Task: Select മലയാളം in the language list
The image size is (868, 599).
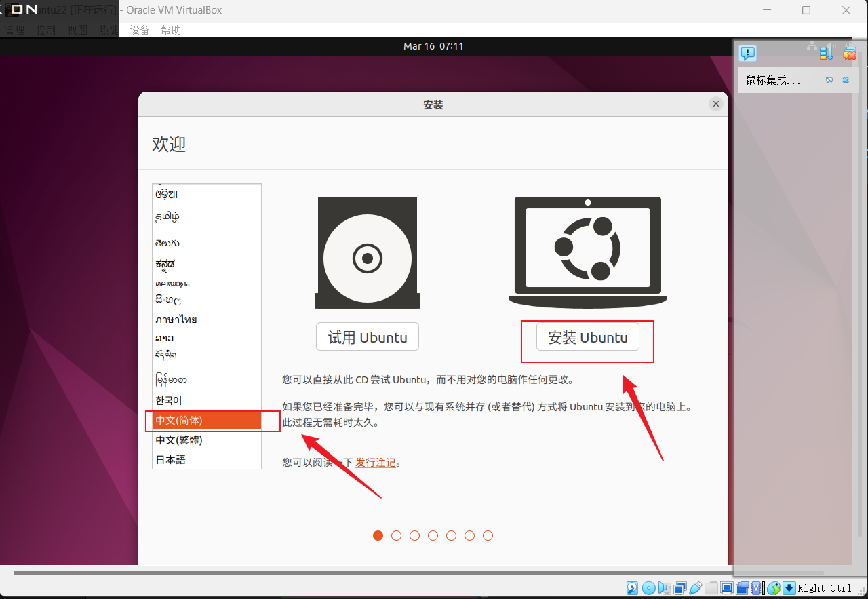Action: tap(207, 283)
